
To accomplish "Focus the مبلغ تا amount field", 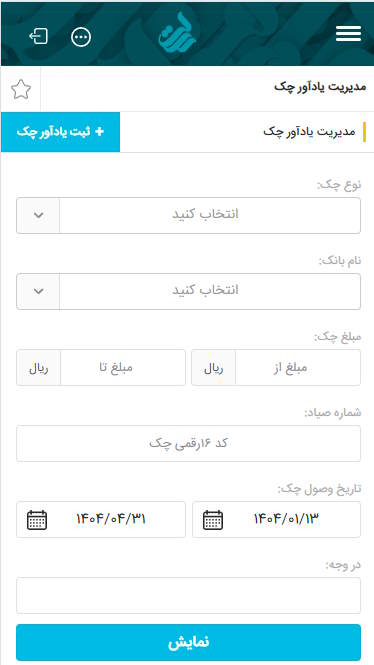I will (123, 368).
